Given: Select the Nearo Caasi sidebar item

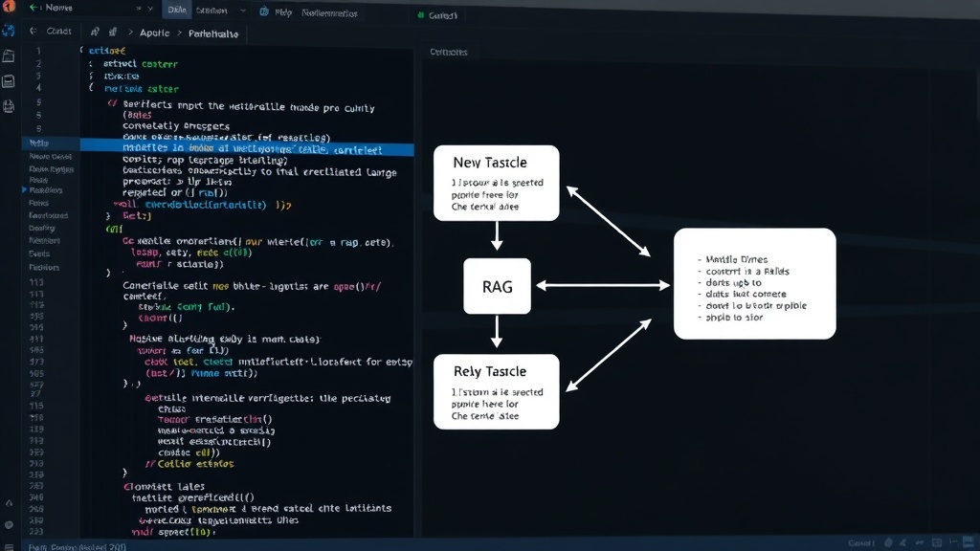Looking at the screenshot, I should click(50, 156).
